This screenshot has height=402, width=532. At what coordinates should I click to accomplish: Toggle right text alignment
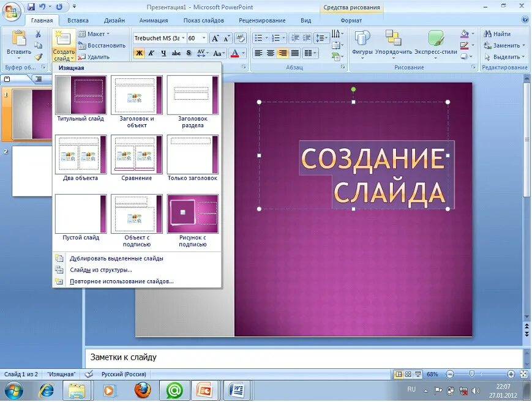pos(283,53)
